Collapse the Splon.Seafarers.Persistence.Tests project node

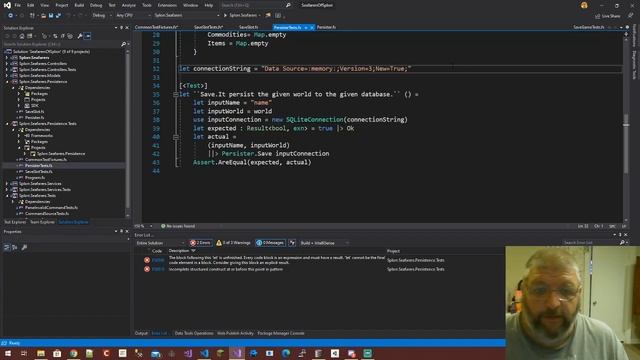click(7, 124)
